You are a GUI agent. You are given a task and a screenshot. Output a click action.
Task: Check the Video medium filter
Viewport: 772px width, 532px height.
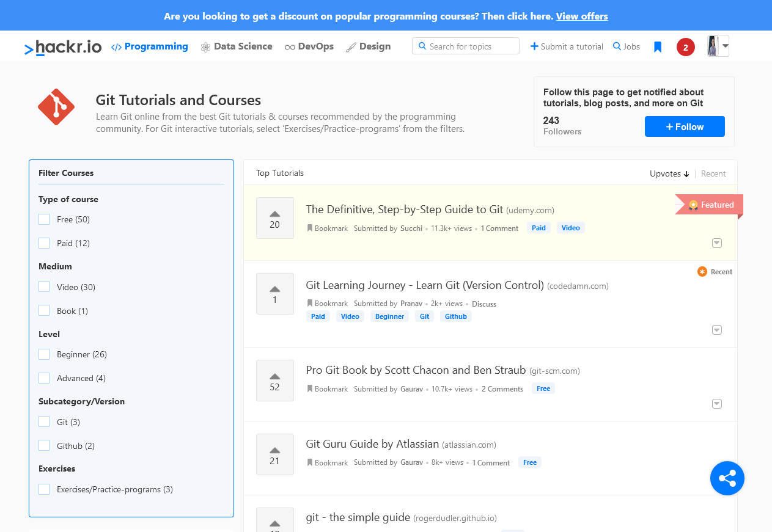44,287
